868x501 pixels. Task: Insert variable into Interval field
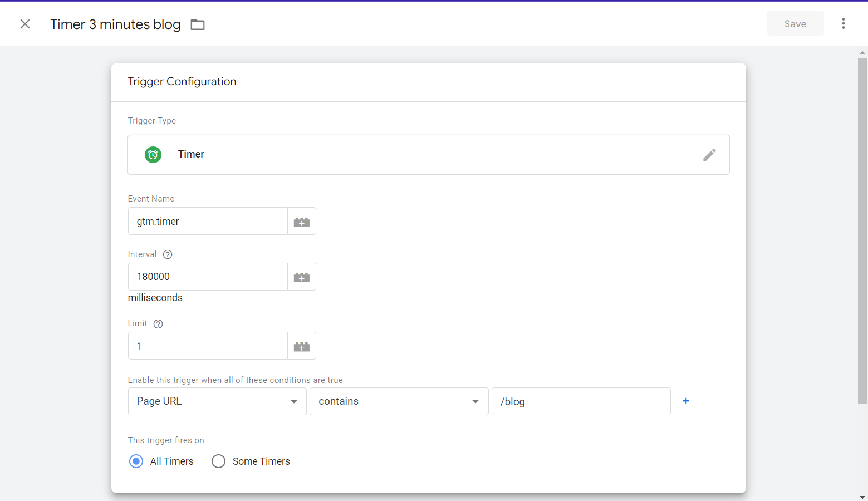pos(301,277)
